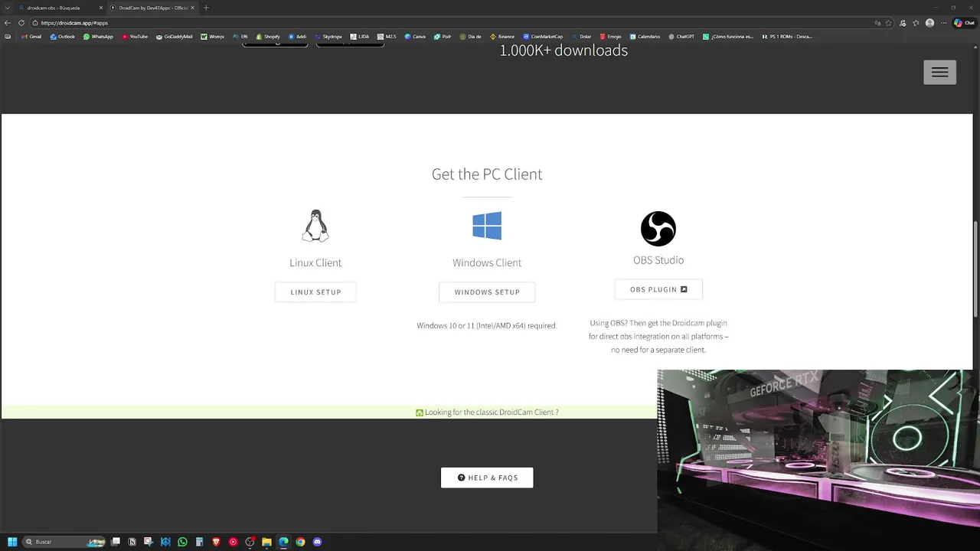The width and height of the screenshot is (980, 551).
Task: Click the LINUX SETUP button
Action: (315, 292)
